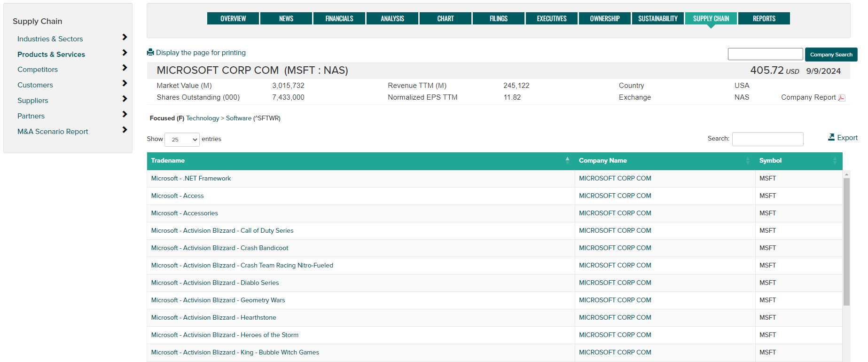Expand Suppliers chevron arrow
This screenshot has width=868, height=362.
point(125,99)
